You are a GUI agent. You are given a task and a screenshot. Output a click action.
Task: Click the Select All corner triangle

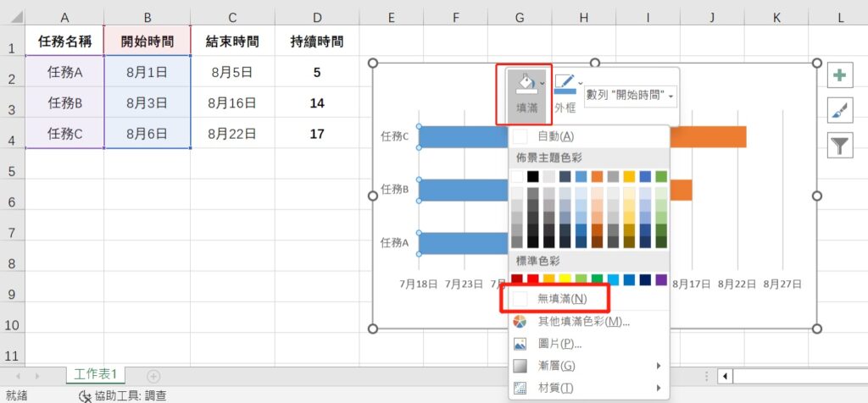pyautogui.click(x=17, y=18)
